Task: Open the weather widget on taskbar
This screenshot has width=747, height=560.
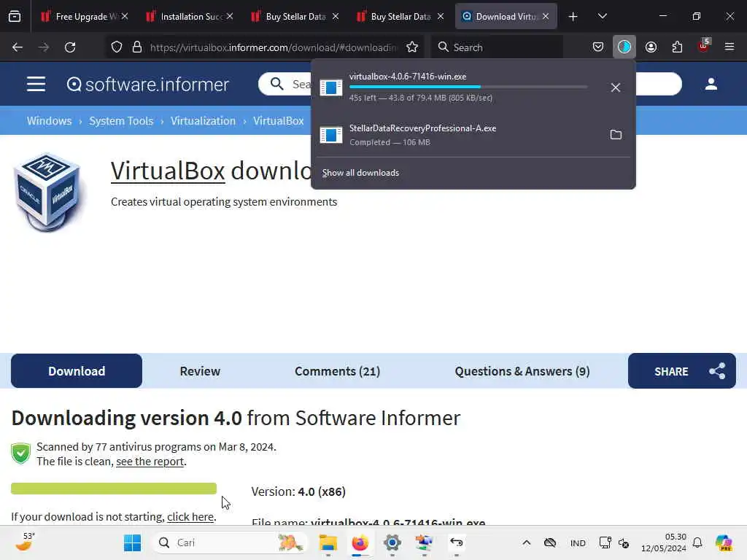Action: click(26, 542)
